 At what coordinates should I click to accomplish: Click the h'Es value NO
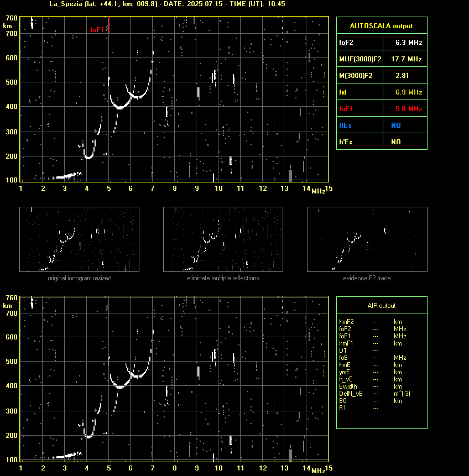pyautogui.click(x=396, y=142)
